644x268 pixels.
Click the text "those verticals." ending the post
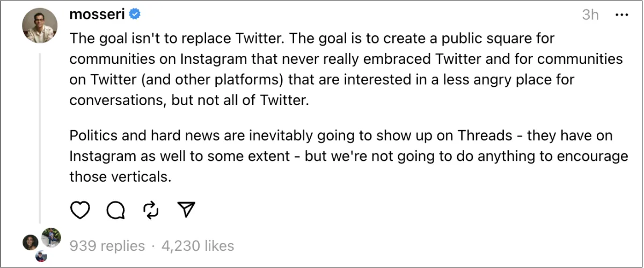(x=120, y=177)
